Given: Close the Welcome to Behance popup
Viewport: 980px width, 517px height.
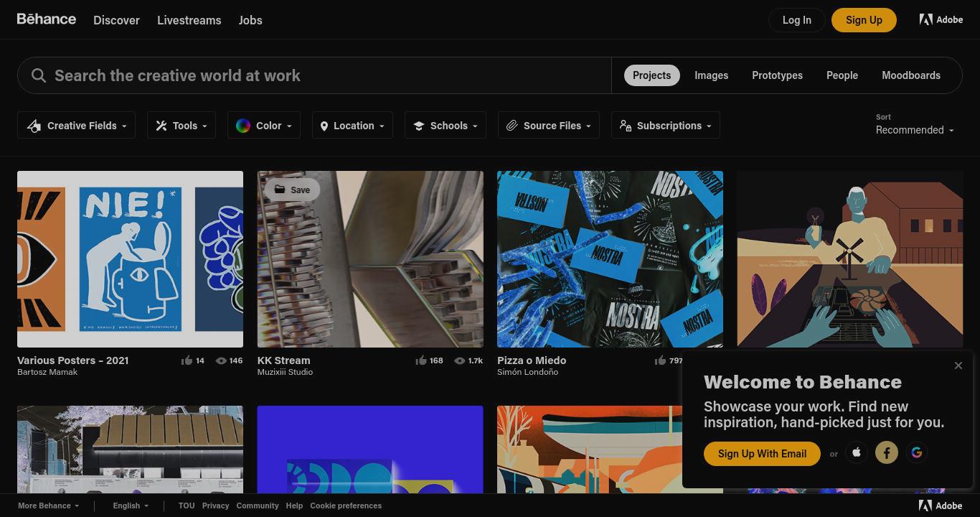Looking at the screenshot, I should (x=958, y=365).
